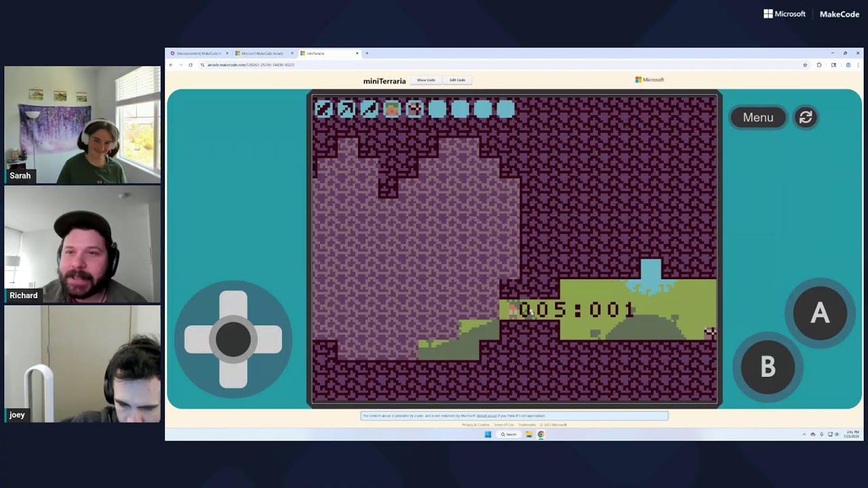
Task: Click the Edit Code button
Action: tap(458, 80)
